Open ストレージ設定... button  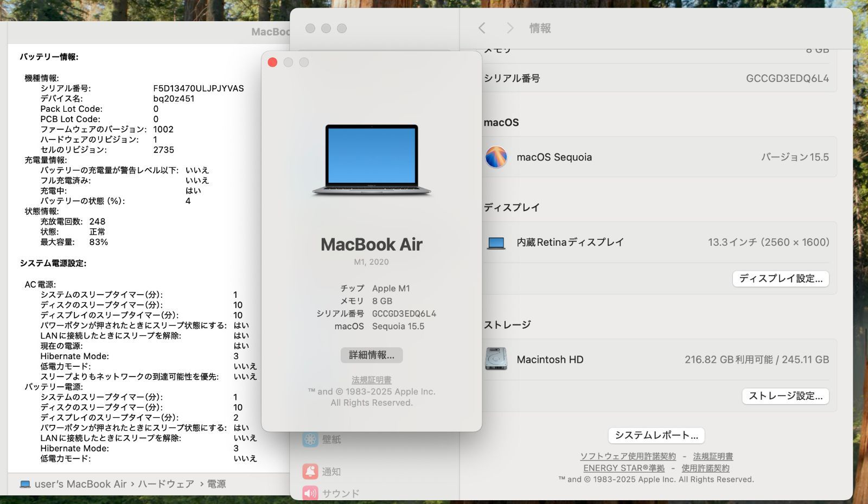click(x=786, y=396)
